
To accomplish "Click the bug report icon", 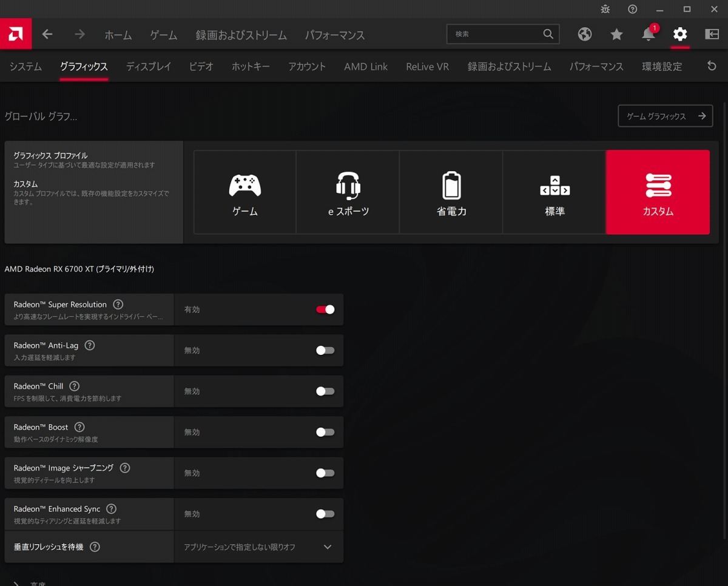I will click(x=605, y=9).
